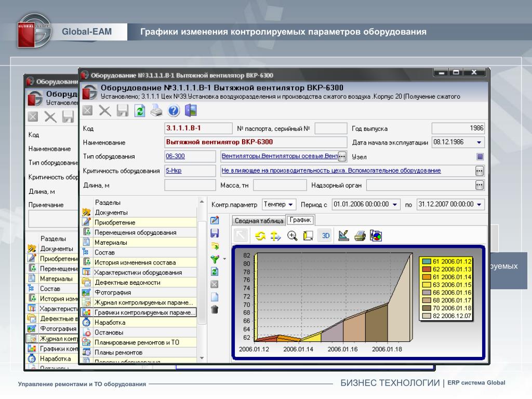Click the diskette save icon in the top toolbar
This screenshot has width=532, height=399.
click(123, 111)
